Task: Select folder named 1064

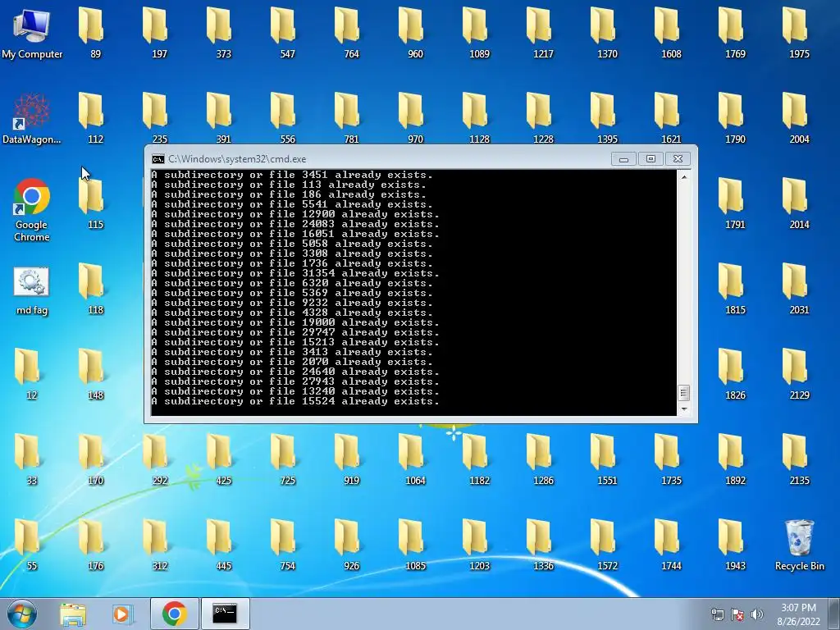Action: pos(414,459)
